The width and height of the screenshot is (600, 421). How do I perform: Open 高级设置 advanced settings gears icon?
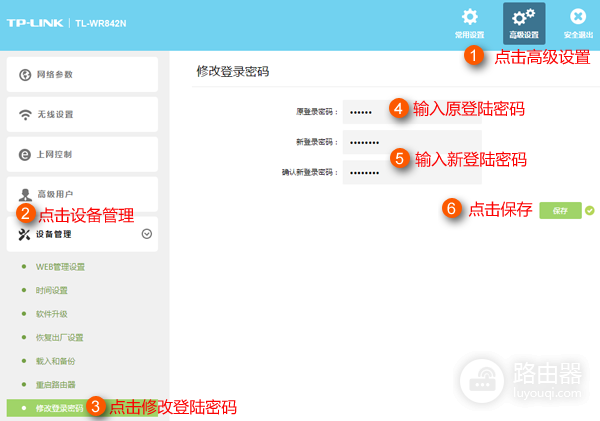(524, 17)
